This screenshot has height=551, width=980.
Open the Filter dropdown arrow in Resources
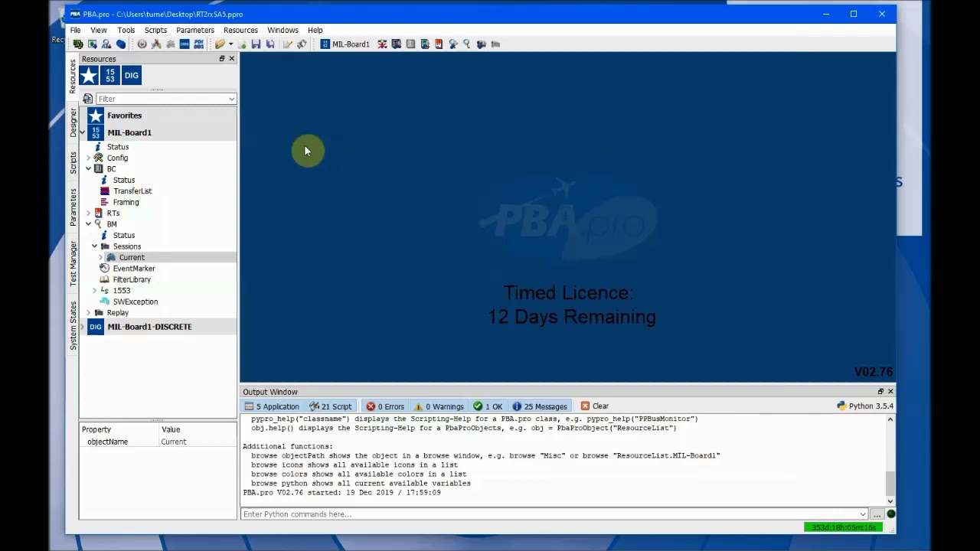pos(231,99)
